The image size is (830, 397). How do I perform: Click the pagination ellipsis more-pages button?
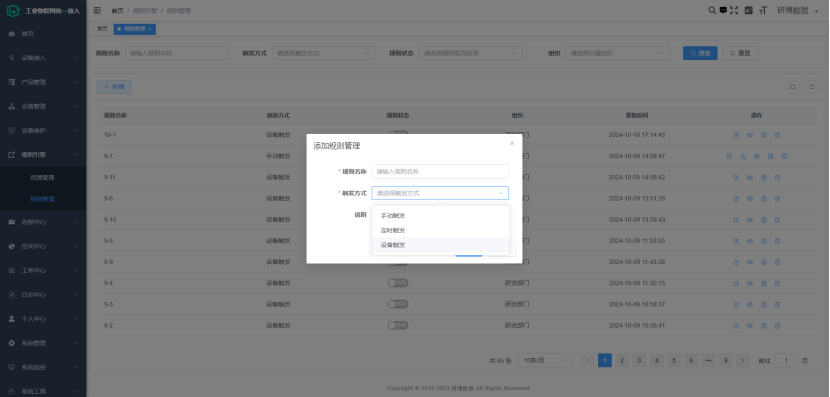click(708, 360)
